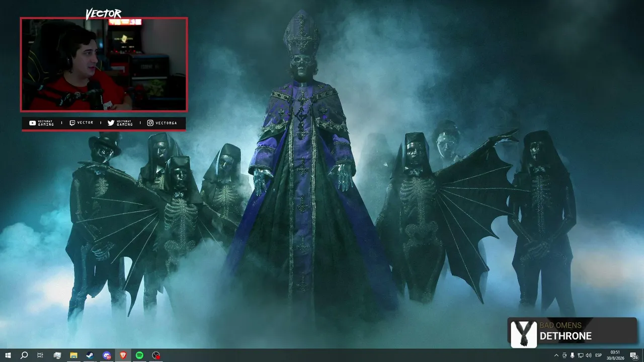Open the computer monitor app on taskbar
Viewport: 644px width, 362px height.
click(x=57, y=355)
